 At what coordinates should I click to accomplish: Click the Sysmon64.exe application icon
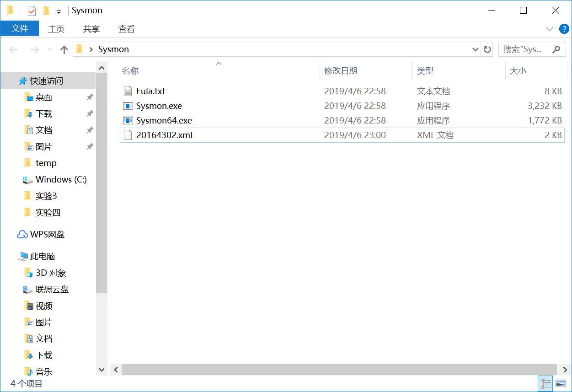[x=128, y=120]
